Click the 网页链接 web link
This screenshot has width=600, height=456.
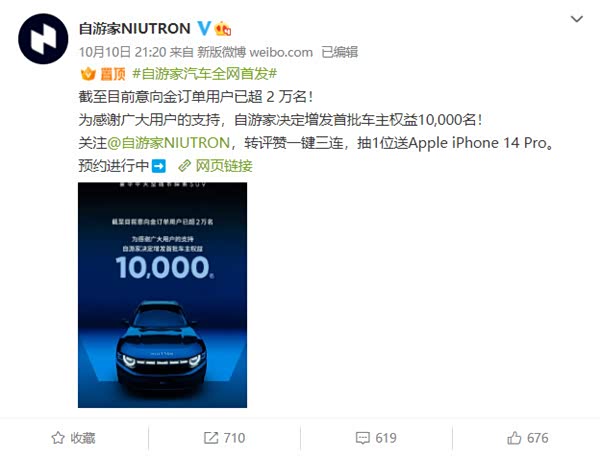pos(224,166)
